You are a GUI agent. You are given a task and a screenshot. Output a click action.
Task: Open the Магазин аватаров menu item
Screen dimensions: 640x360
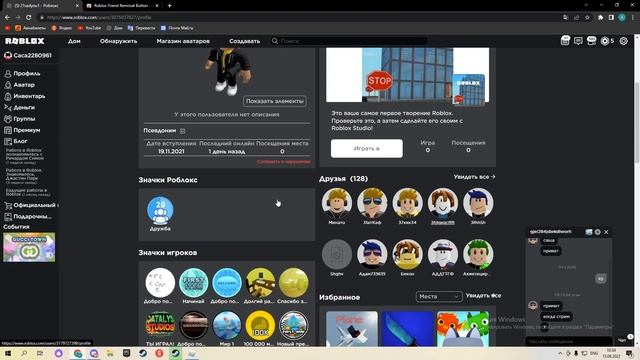click(x=183, y=41)
